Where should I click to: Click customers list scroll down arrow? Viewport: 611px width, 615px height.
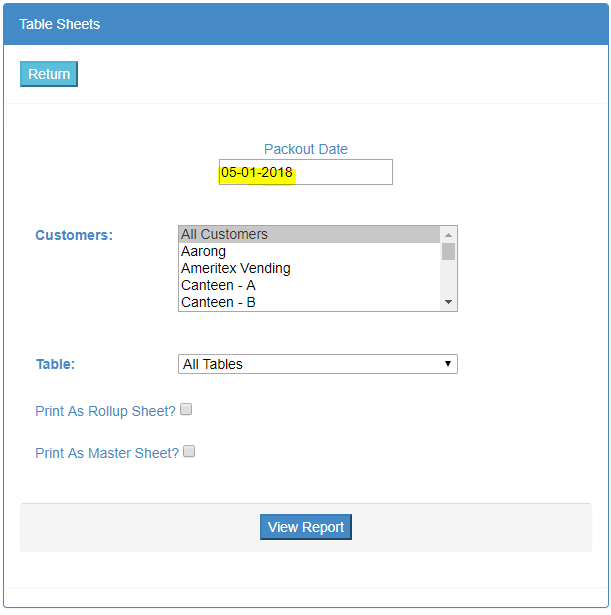pyautogui.click(x=448, y=302)
